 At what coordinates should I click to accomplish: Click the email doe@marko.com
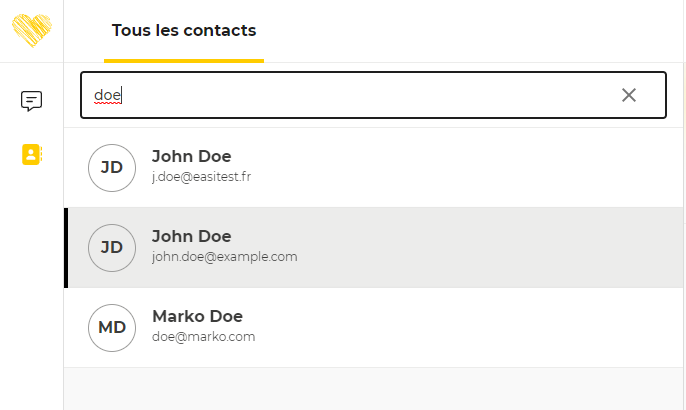tap(203, 337)
